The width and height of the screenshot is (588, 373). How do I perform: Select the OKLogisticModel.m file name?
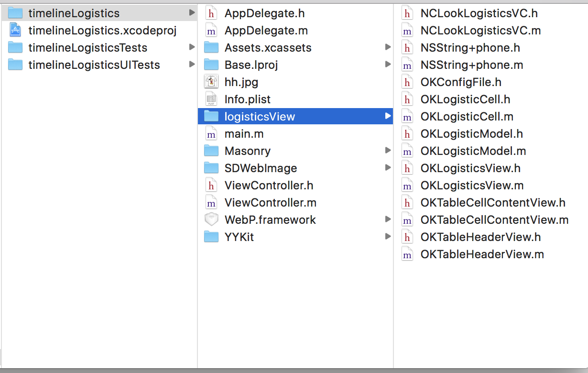point(473,151)
